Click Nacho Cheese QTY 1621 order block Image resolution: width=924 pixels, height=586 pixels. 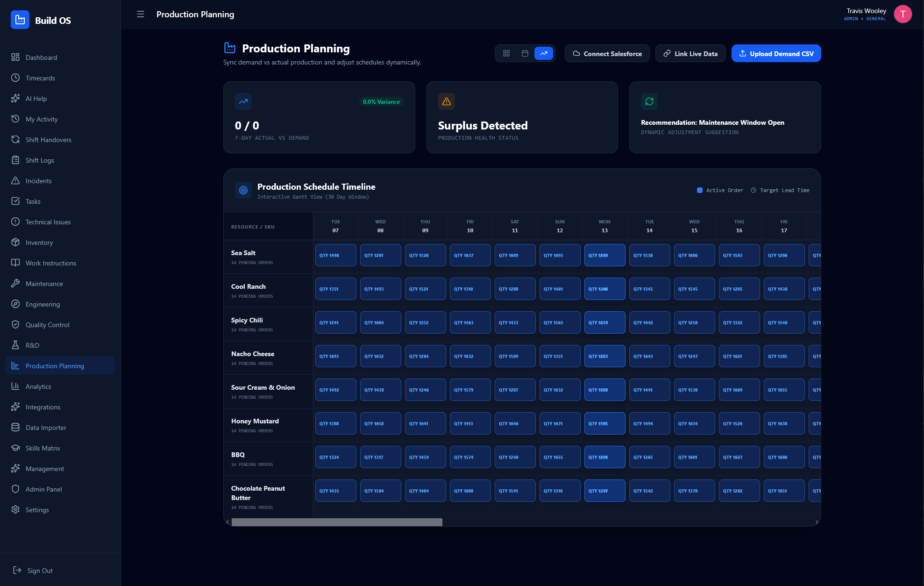[x=739, y=356]
